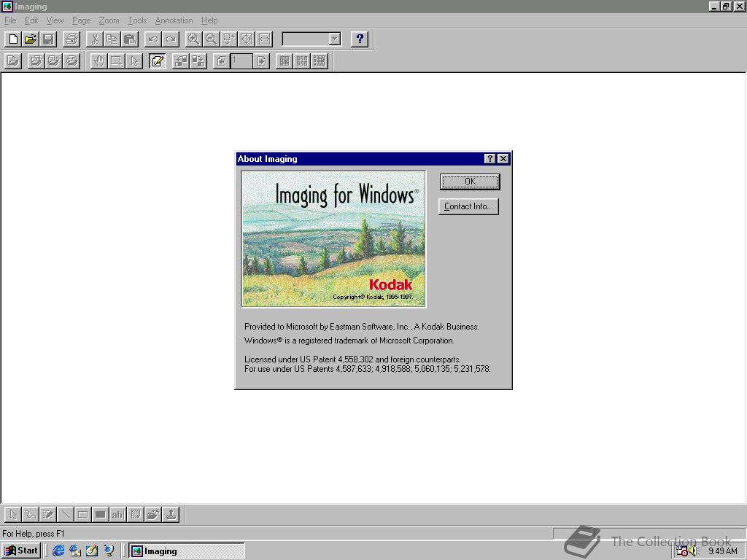Open the View menu

click(55, 20)
